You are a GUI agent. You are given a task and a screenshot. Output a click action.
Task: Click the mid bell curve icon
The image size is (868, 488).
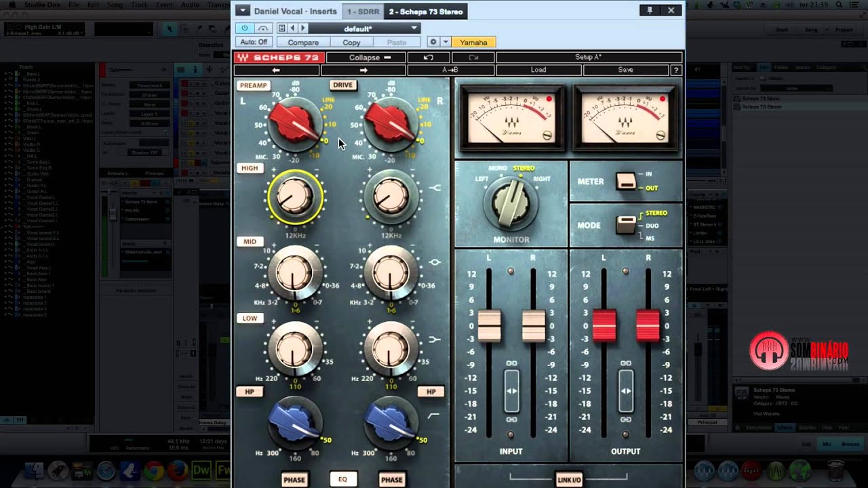point(435,262)
